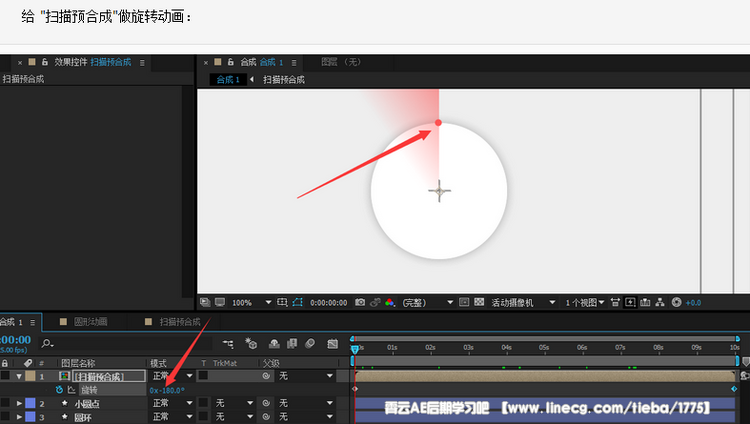Image resolution: width=750 pixels, height=424 pixels.
Task: Toggle the rotation stopwatch for 旋转
Action: pos(59,390)
